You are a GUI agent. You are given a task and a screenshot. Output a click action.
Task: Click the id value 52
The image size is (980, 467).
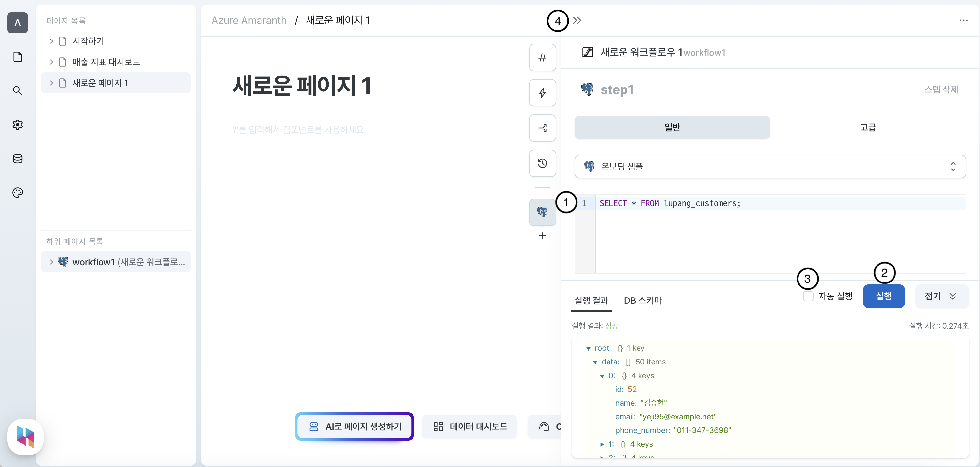point(632,389)
